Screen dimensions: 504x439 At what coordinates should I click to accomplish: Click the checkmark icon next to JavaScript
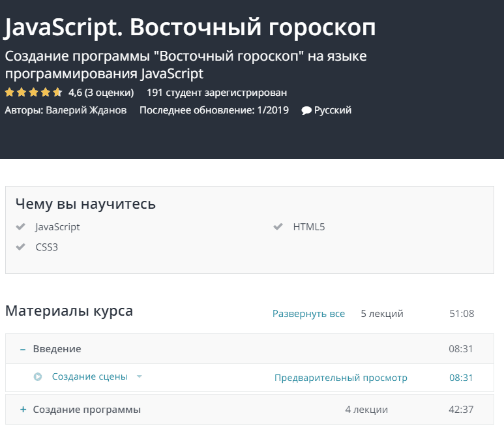click(x=21, y=227)
